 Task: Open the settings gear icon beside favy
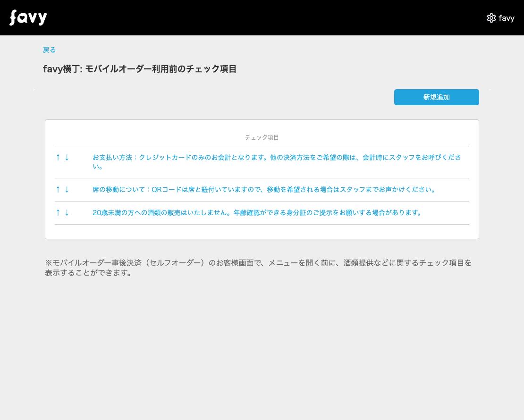pyautogui.click(x=491, y=18)
